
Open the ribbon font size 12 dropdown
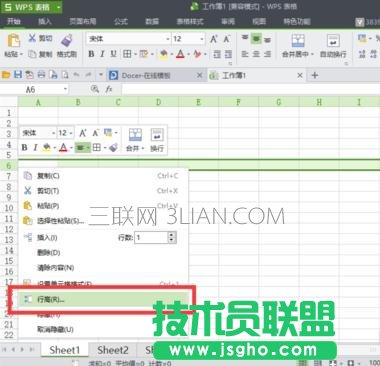[202, 39]
